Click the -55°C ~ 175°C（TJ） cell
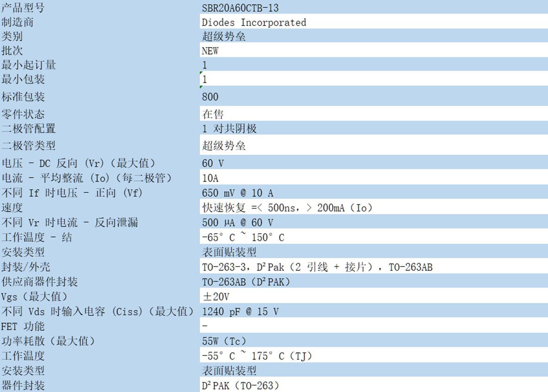The width and height of the screenshot is (548, 392). tap(257, 356)
